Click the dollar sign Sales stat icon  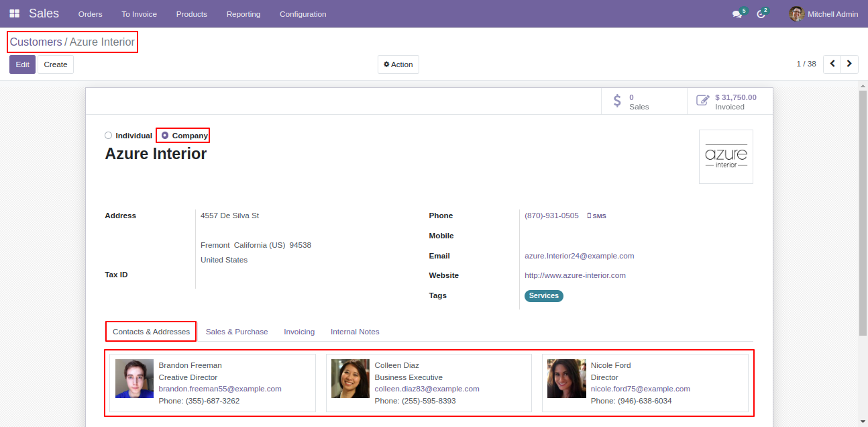[617, 101]
